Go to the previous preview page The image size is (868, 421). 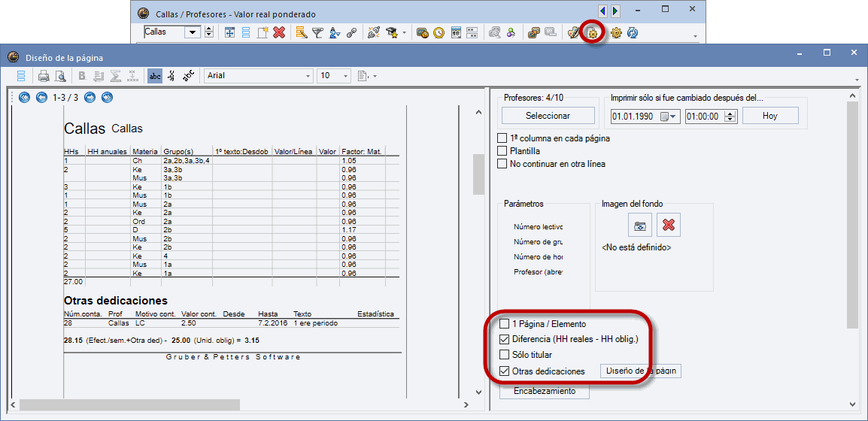pos(41,98)
